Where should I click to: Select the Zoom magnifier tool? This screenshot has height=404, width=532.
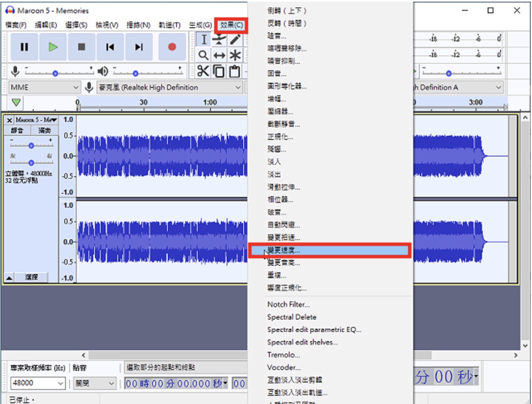click(x=203, y=55)
